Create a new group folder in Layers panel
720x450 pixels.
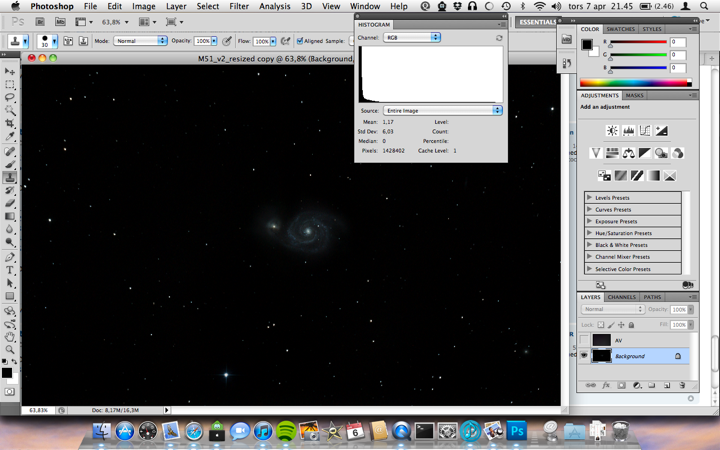(x=652, y=385)
